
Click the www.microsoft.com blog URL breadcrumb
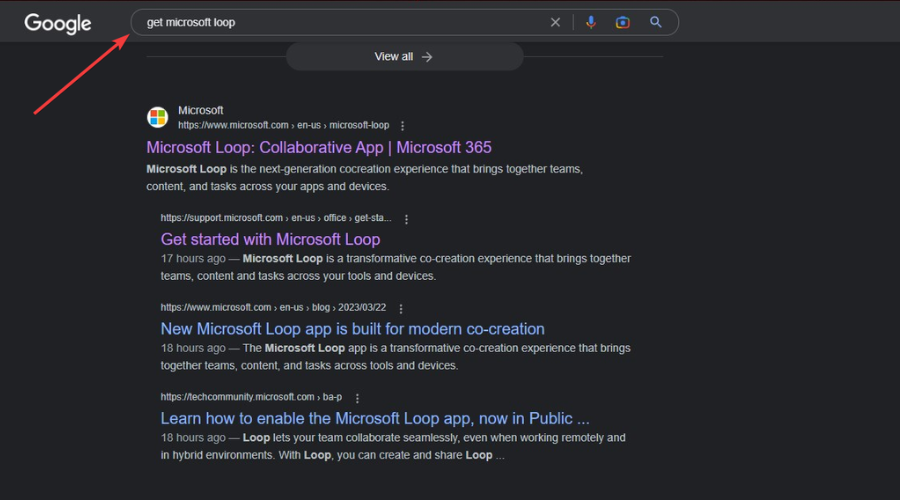[x=273, y=308]
